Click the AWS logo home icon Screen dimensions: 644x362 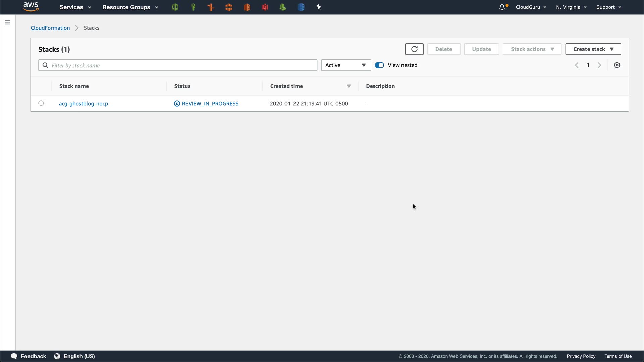[x=31, y=7]
